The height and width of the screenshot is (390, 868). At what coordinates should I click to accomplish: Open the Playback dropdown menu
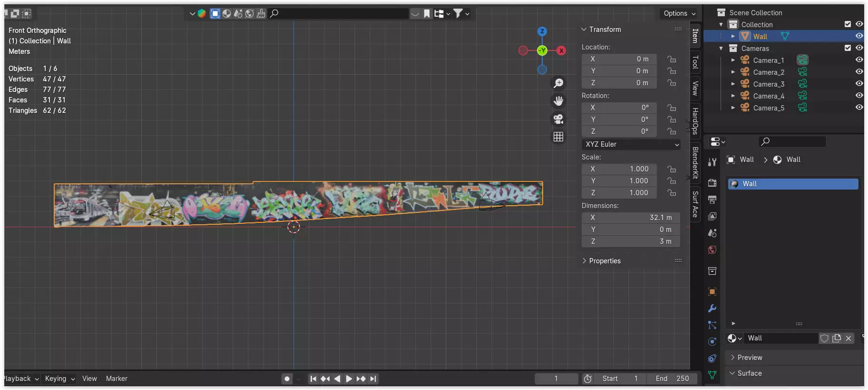[x=20, y=379]
